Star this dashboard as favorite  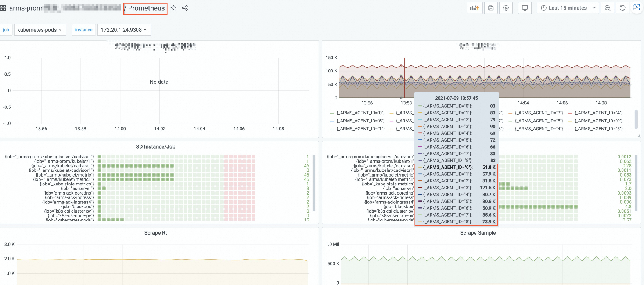[173, 8]
